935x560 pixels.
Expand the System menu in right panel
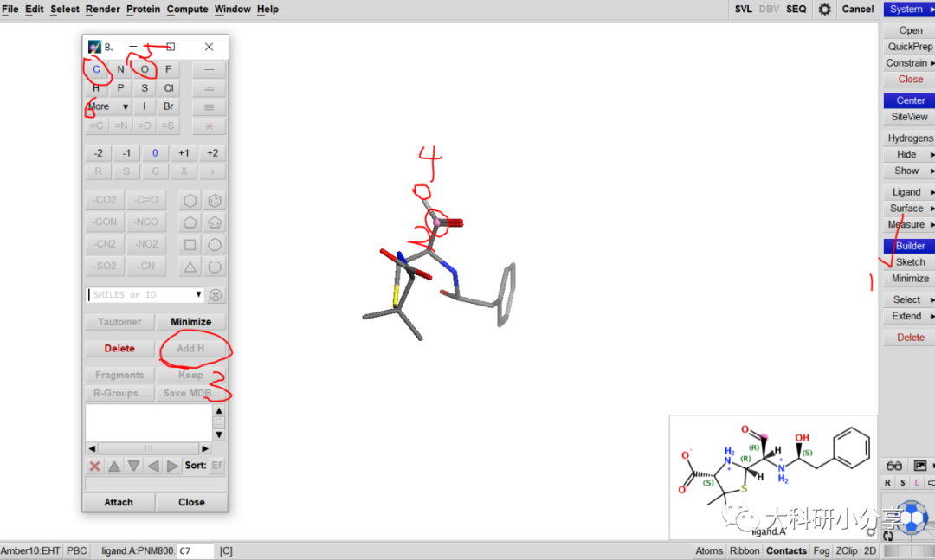click(909, 9)
